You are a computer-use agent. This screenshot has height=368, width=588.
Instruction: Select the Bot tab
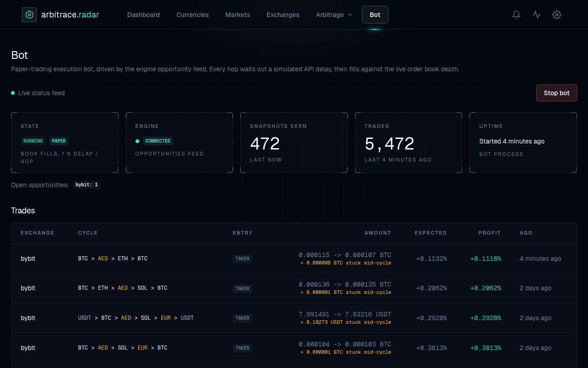tap(375, 15)
